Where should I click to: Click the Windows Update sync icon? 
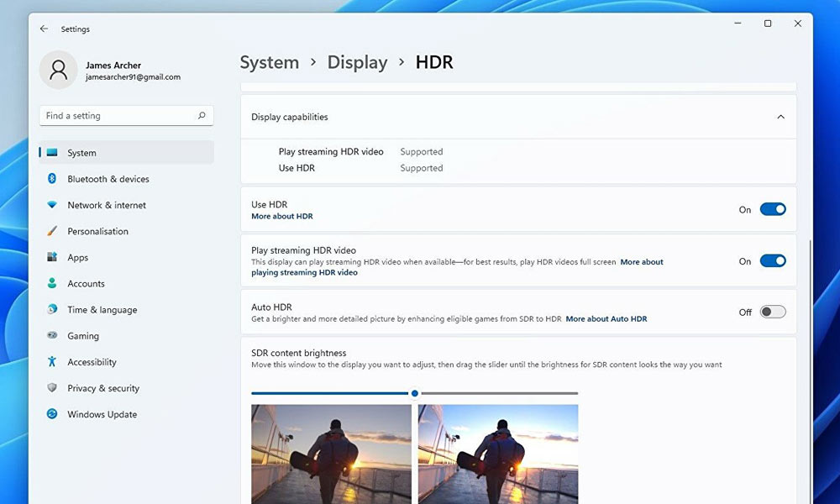click(x=52, y=413)
